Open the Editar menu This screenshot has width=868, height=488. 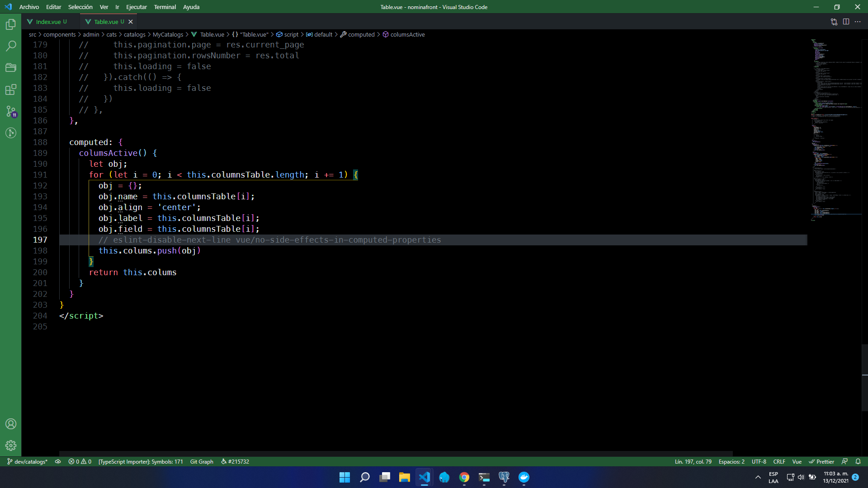coord(53,7)
